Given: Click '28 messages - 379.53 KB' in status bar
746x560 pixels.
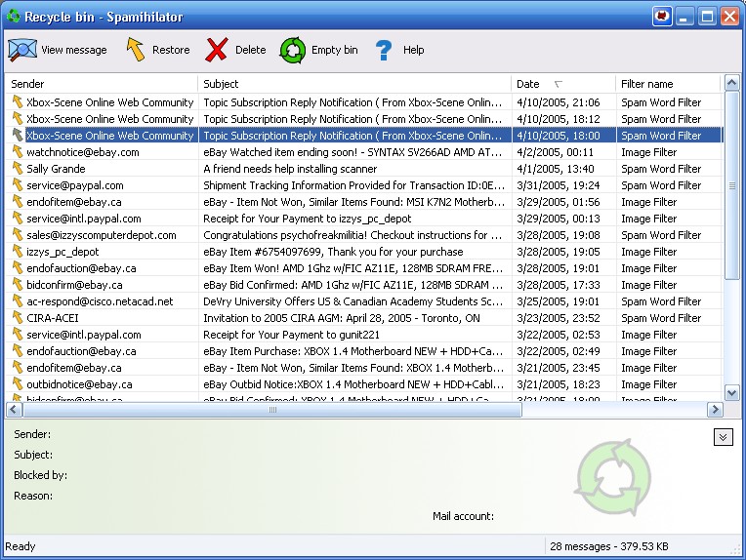Looking at the screenshot, I should (609, 546).
